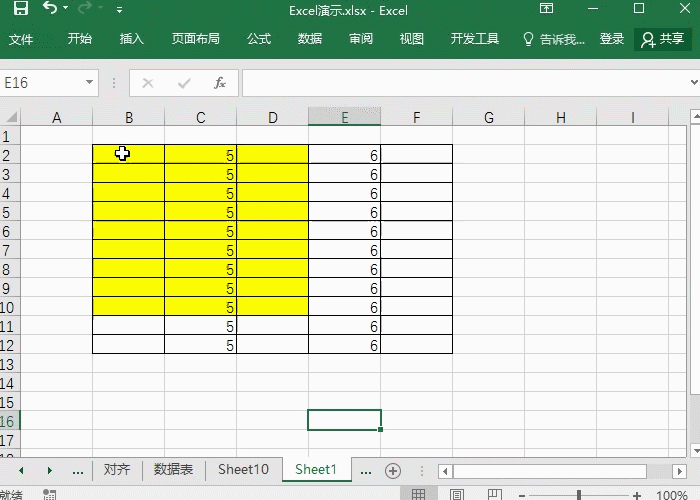Select row 12 header
The height and width of the screenshot is (500, 700).
[x=10, y=345]
